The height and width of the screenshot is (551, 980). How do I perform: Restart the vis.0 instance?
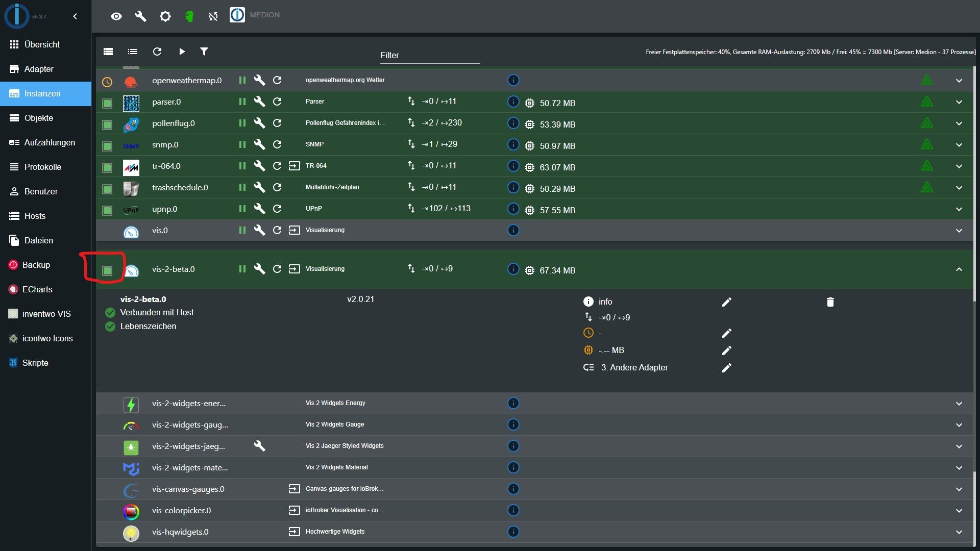pos(277,230)
